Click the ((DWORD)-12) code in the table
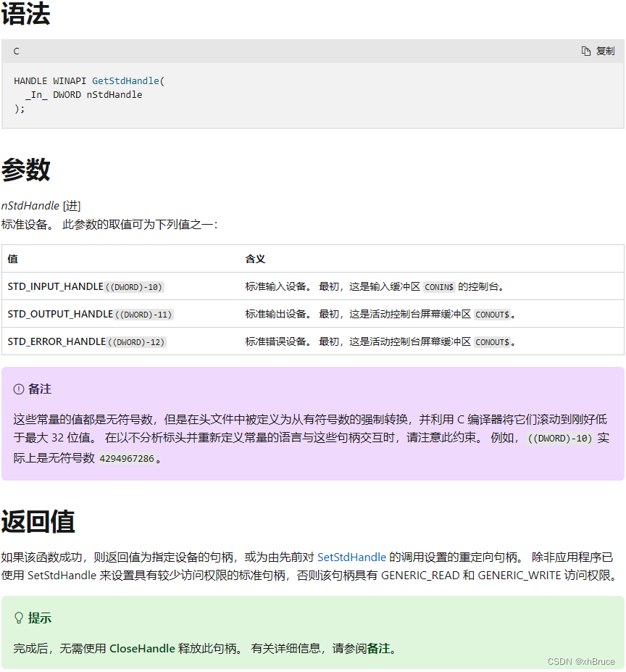Viewport: 626px width, 672px height. click(137, 342)
